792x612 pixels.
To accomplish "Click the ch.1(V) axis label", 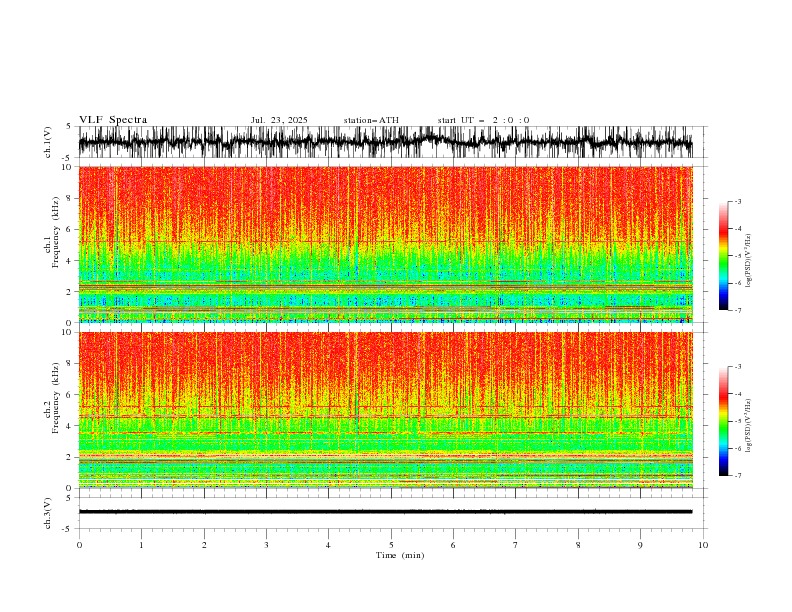I will pos(48,142).
